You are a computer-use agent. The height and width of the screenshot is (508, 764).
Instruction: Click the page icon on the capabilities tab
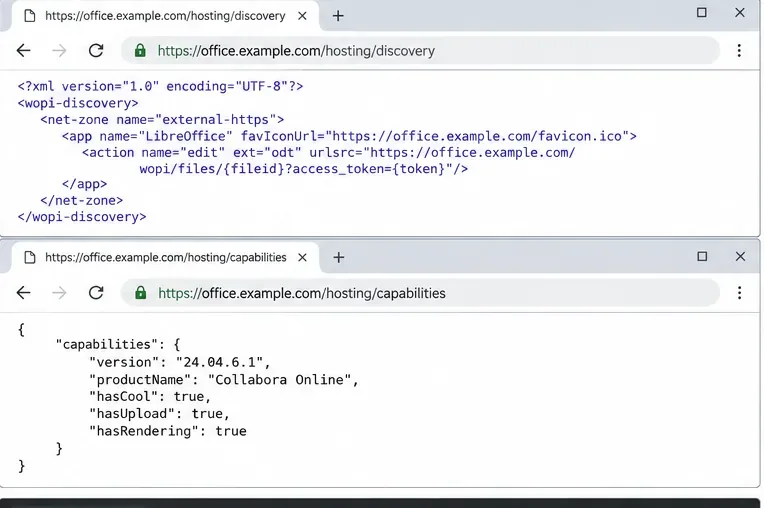[30, 257]
